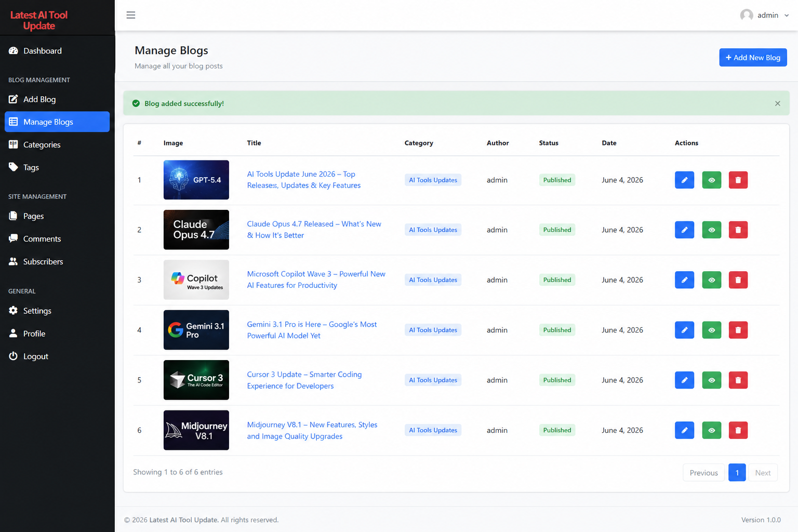Screen dimensions: 798x532
Task: Click the Category column header
Action: [419, 143]
